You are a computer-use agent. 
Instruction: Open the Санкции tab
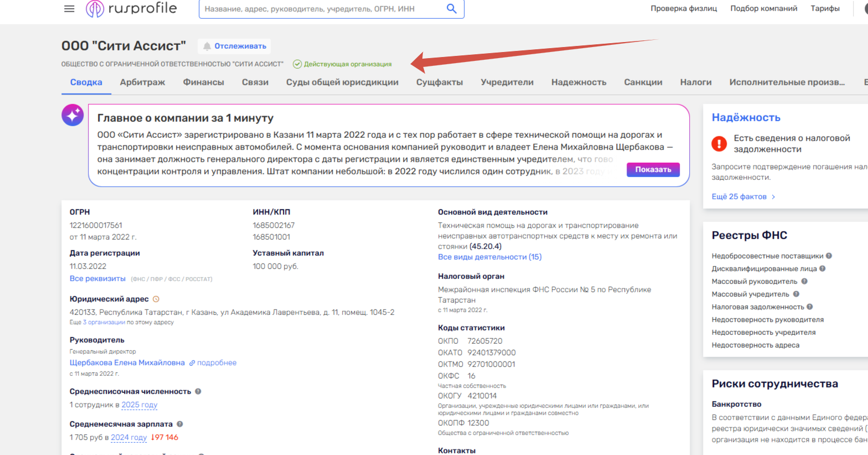point(643,82)
